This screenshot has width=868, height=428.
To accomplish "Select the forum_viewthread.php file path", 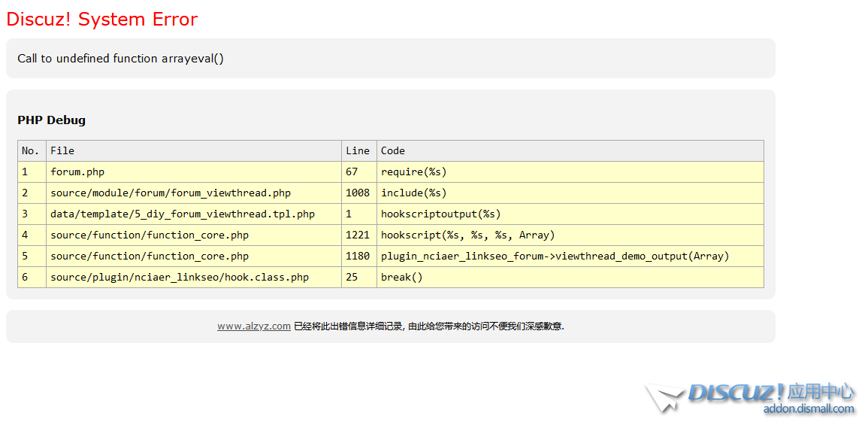I will 171,193.
